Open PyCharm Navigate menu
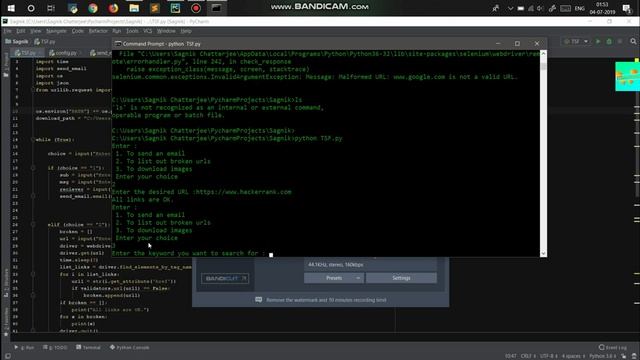 point(56,31)
